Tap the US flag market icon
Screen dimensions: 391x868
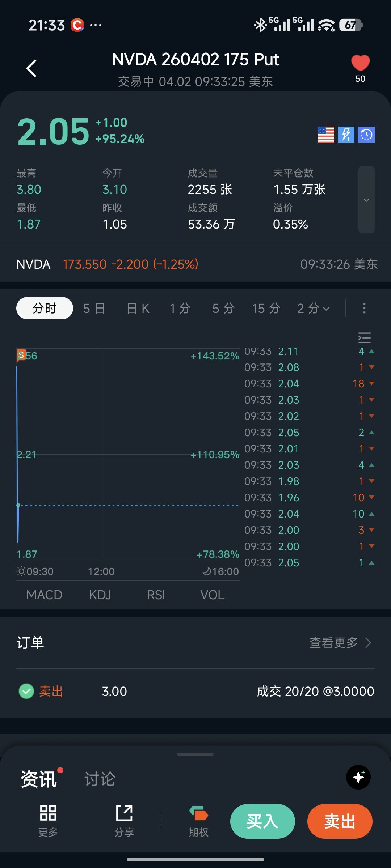tap(326, 135)
